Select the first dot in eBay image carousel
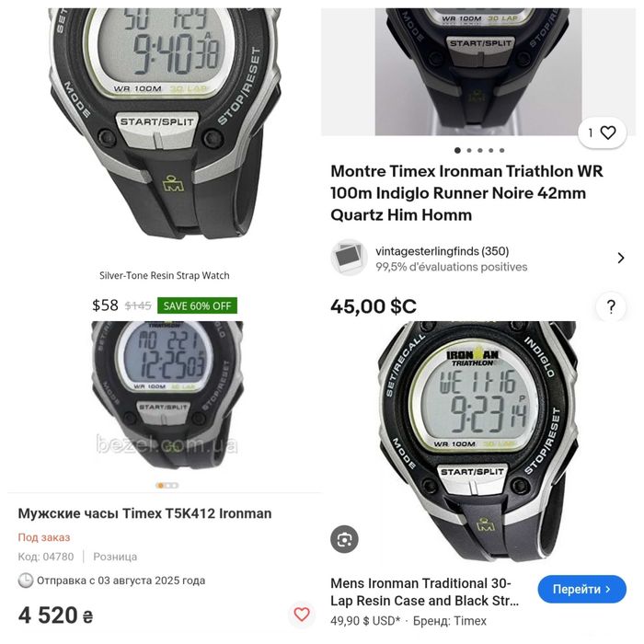Image resolution: width=644 pixels, height=644 pixels. coord(457,150)
